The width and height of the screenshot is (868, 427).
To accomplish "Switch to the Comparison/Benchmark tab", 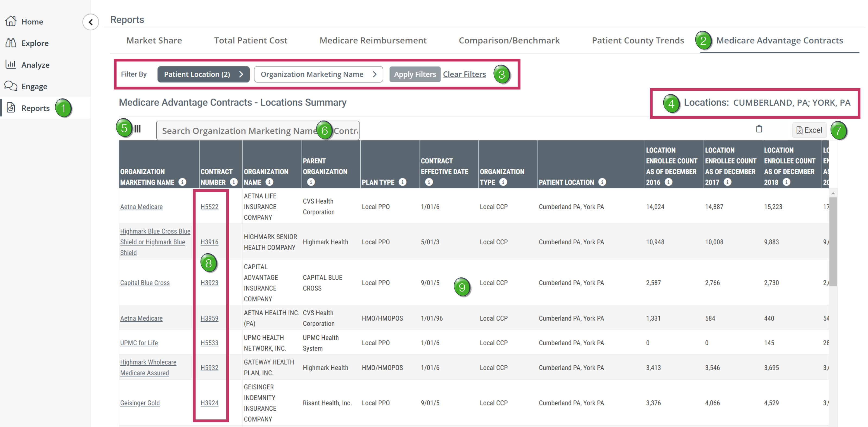I will (x=509, y=40).
